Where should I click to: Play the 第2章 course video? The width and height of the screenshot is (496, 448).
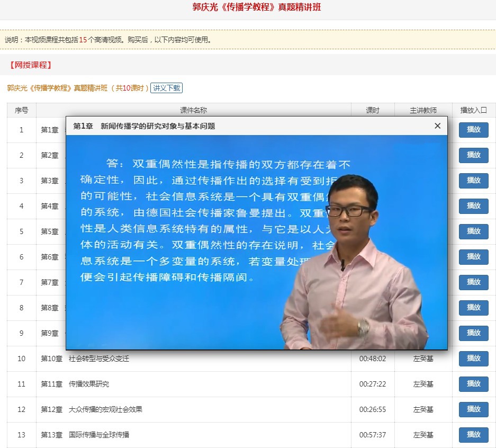coord(473,155)
